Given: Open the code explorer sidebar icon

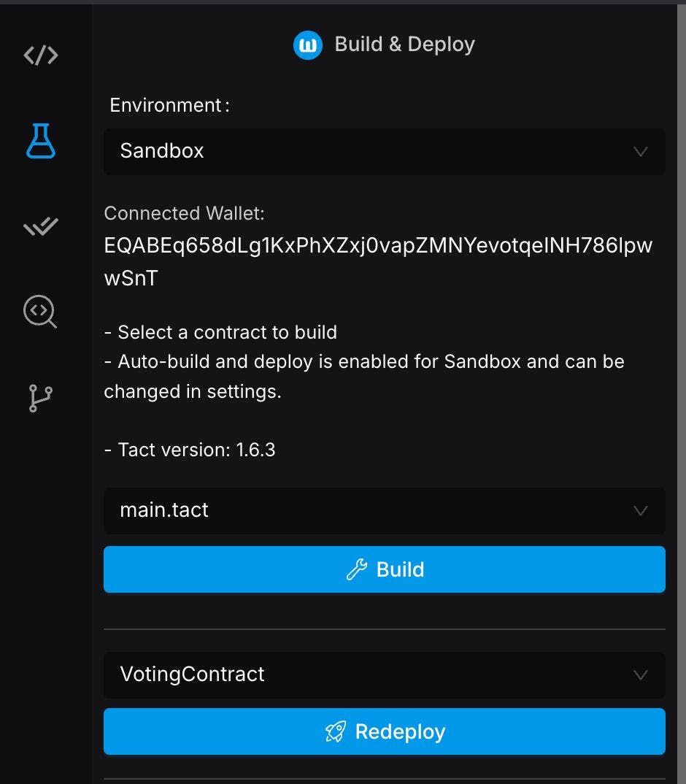Looking at the screenshot, I should (41, 55).
